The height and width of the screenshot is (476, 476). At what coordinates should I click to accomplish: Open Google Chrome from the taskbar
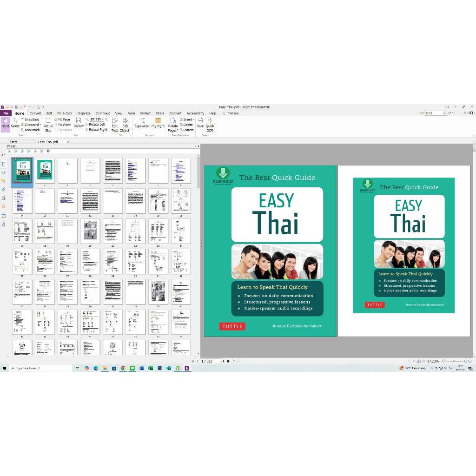[123, 368]
